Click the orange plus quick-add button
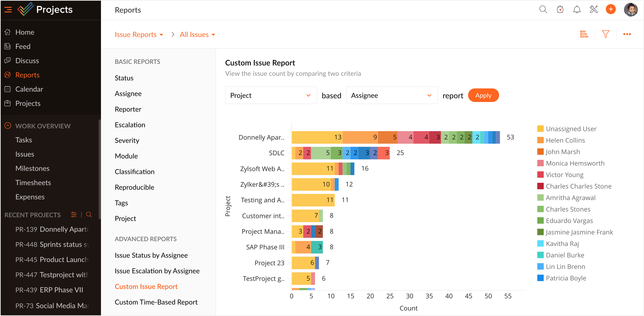The image size is (644, 316). 610,10
